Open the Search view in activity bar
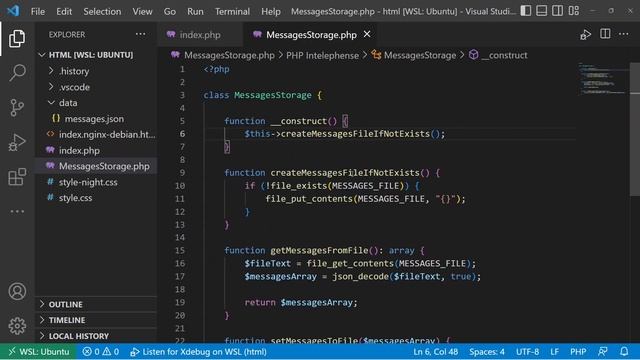Viewport: 640px width, 360px height. coord(17,73)
